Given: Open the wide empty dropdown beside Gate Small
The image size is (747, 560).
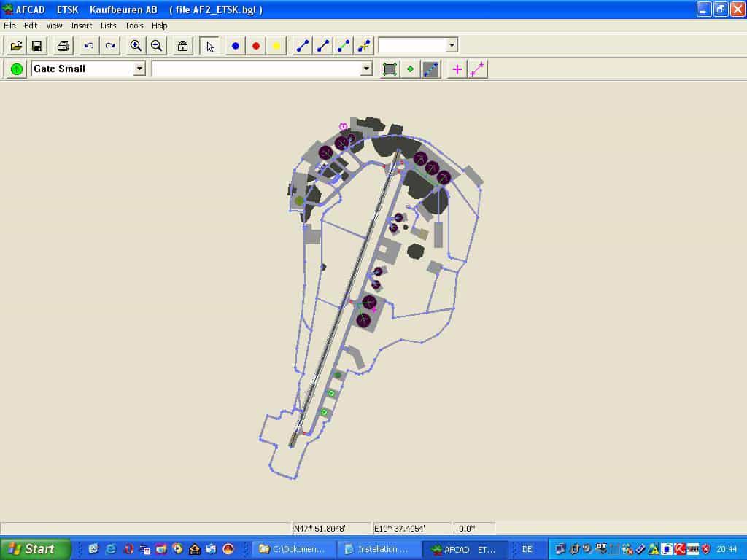Looking at the screenshot, I should [366, 69].
